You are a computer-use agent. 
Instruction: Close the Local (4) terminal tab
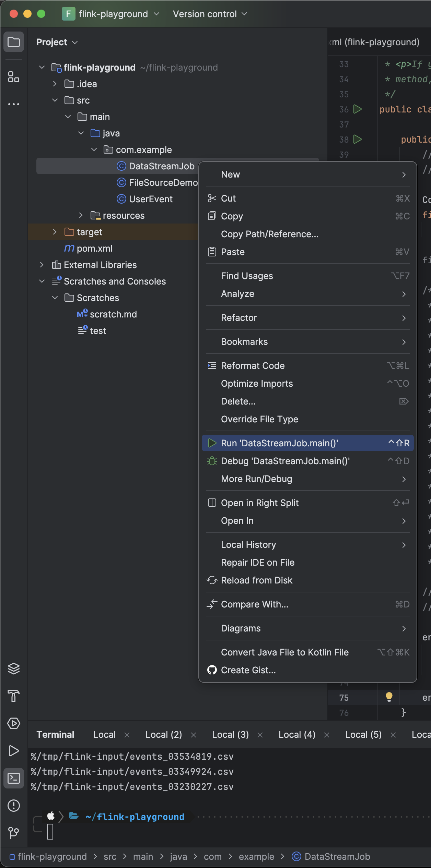pos(327,735)
